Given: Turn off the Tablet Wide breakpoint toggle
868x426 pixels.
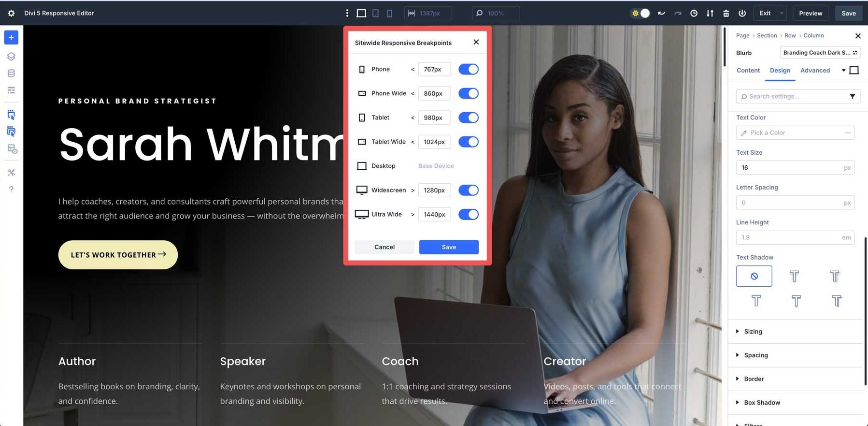Looking at the screenshot, I should pos(468,142).
